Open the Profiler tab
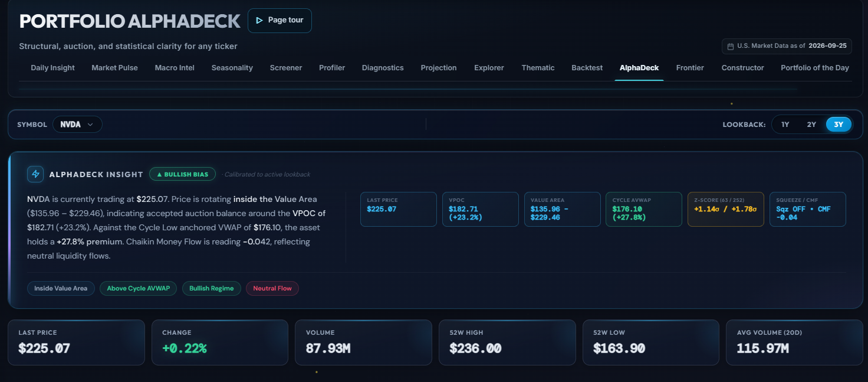The image size is (868, 382). pos(332,68)
